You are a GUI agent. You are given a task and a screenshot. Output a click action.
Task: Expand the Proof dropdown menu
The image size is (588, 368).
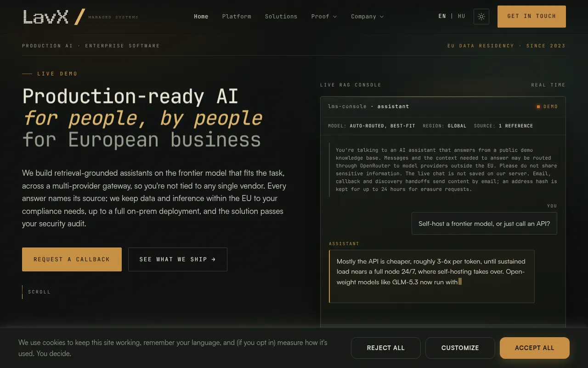(324, 17)
